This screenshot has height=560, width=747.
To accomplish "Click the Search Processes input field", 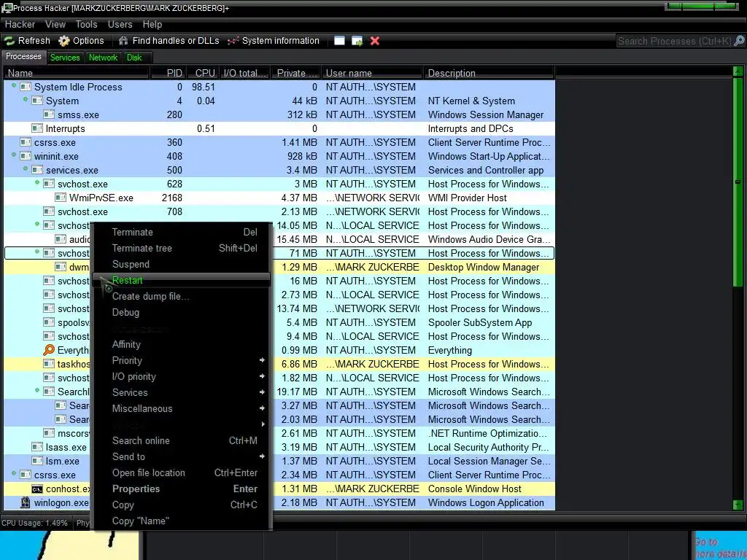I will pos(675,41).
